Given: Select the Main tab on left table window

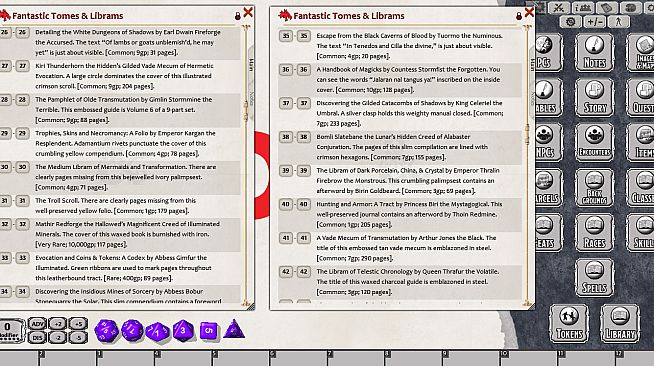Looking at the screenshot, I should click(252, 64).
